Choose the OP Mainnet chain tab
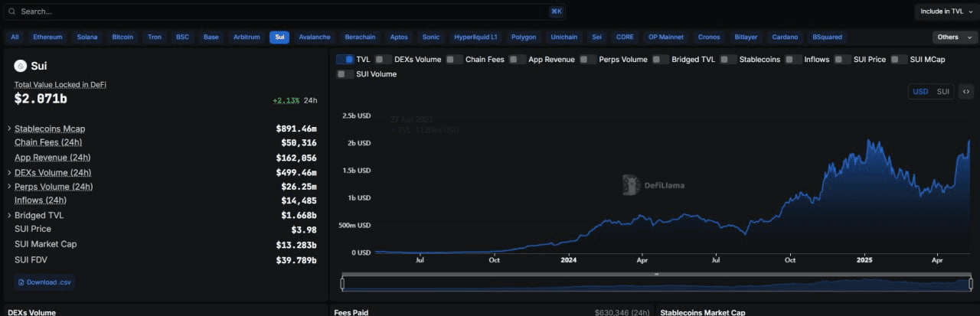 click(x=668, y=37)
